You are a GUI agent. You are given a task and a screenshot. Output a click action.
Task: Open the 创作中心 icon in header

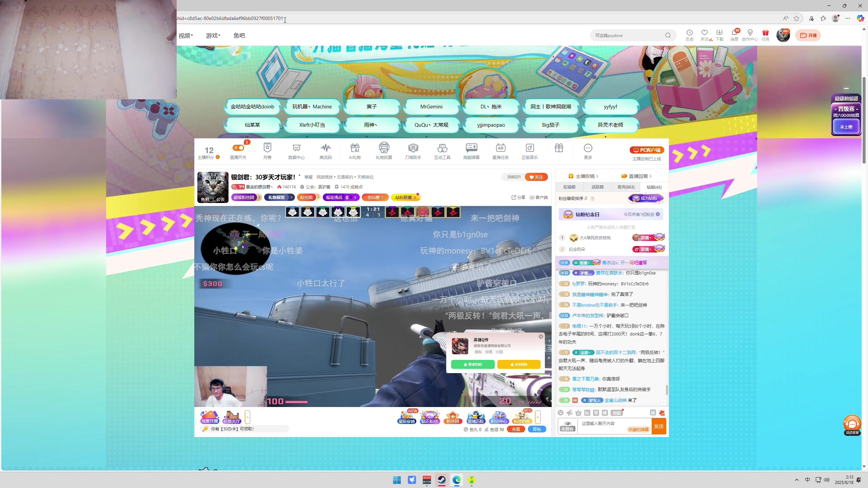[x=750, y=35]
